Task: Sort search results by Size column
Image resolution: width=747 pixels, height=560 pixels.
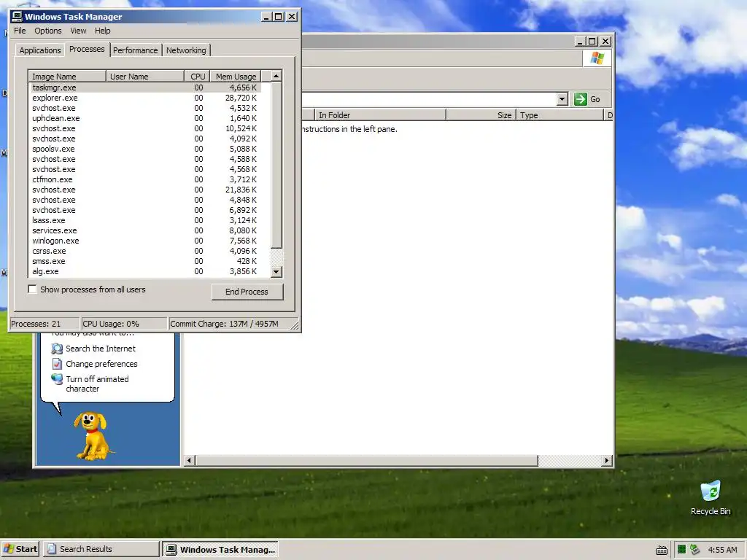Action: [x=481, y=115]
